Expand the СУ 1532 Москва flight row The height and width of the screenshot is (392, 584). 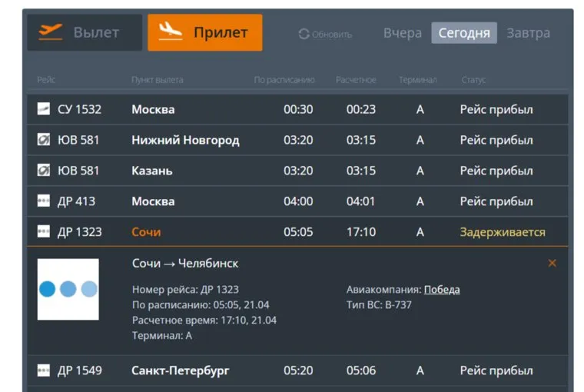pyautogui.click(x=298, y=109)
